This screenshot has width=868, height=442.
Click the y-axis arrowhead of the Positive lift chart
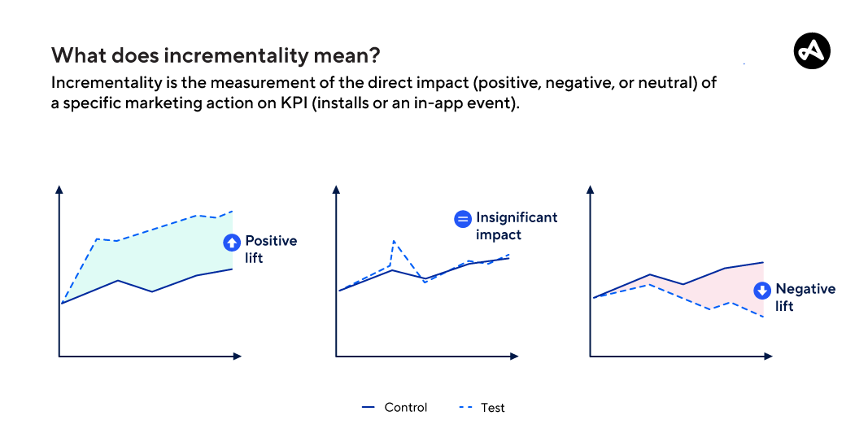point(59,190)
